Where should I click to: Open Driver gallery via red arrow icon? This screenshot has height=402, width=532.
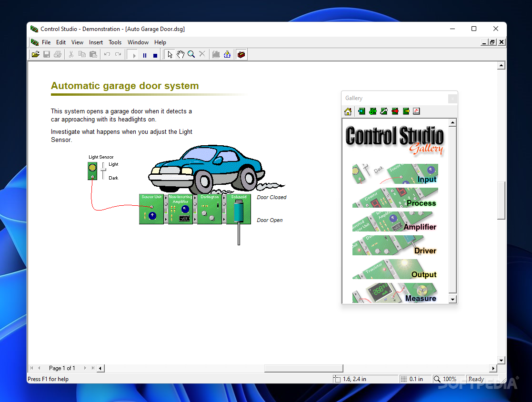pyautogui.click(x=395, y=111)
